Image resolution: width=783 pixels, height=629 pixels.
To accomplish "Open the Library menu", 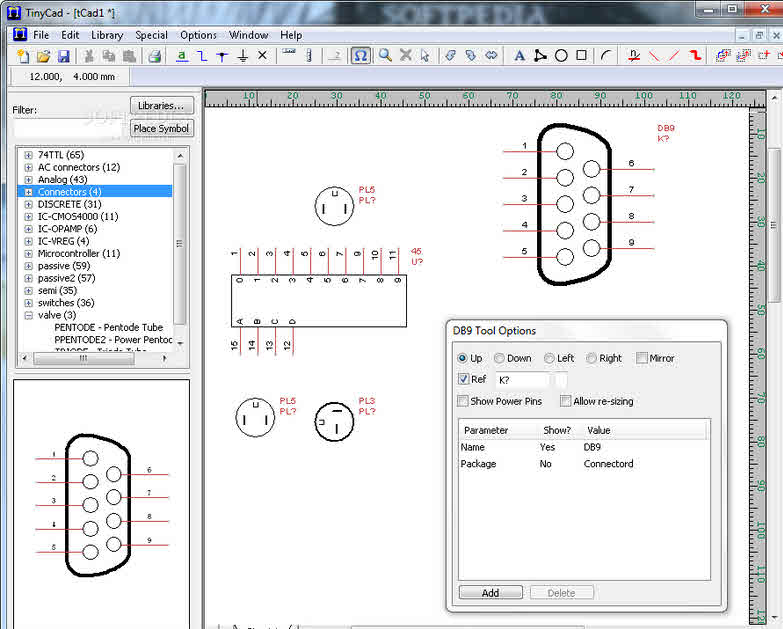I will coord(107,35).
